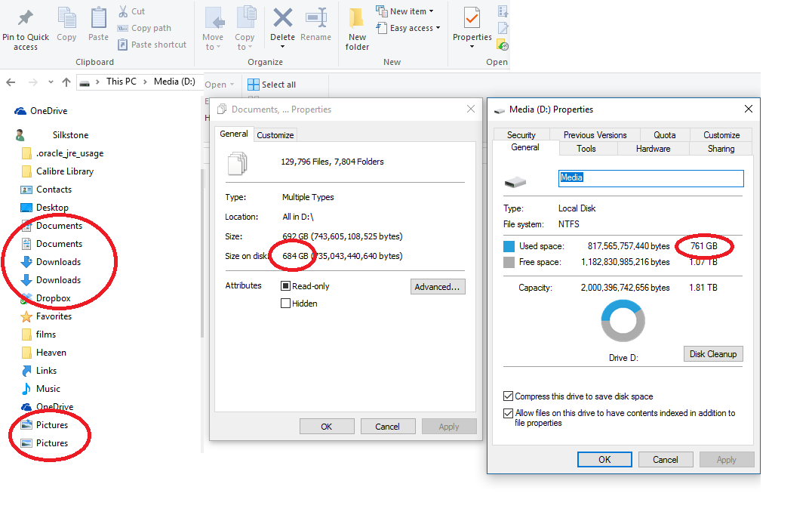Open the New item dropdown
This screenshot has width=812, height=521.
405,11
